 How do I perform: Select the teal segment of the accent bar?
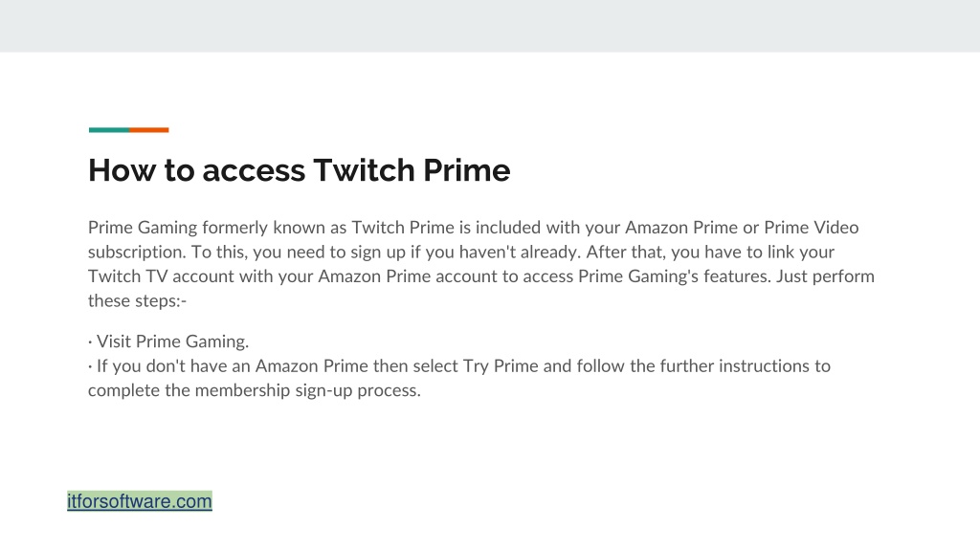(109, 130)
